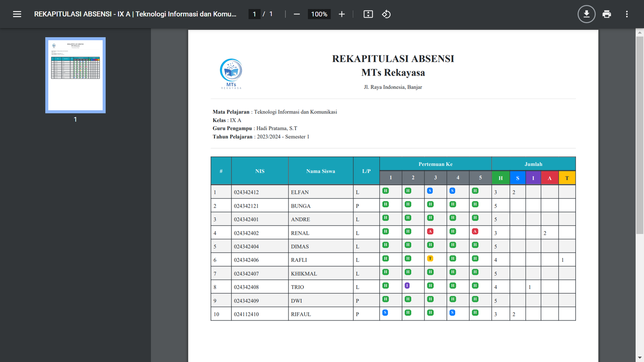Click the zoom in plus icon
Image resolution: width=644 pixels, height=362 pixels.
(x=342, y=14)
